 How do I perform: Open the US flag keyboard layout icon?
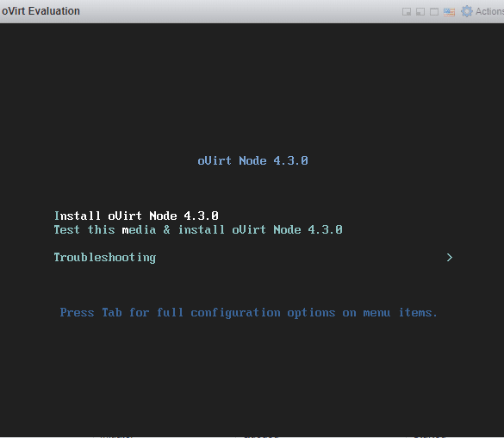pos(449,12)
